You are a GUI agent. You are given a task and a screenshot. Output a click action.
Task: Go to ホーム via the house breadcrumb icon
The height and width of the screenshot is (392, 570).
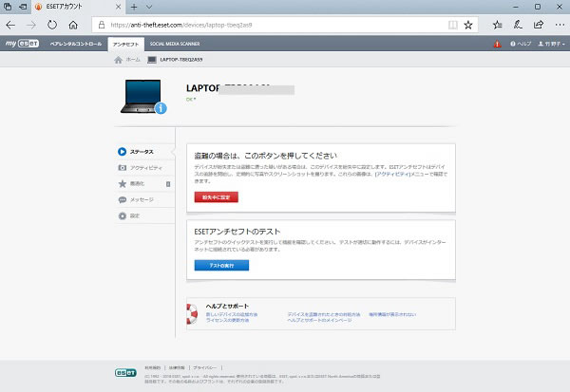pyautogui.click(x=118, y=60)
